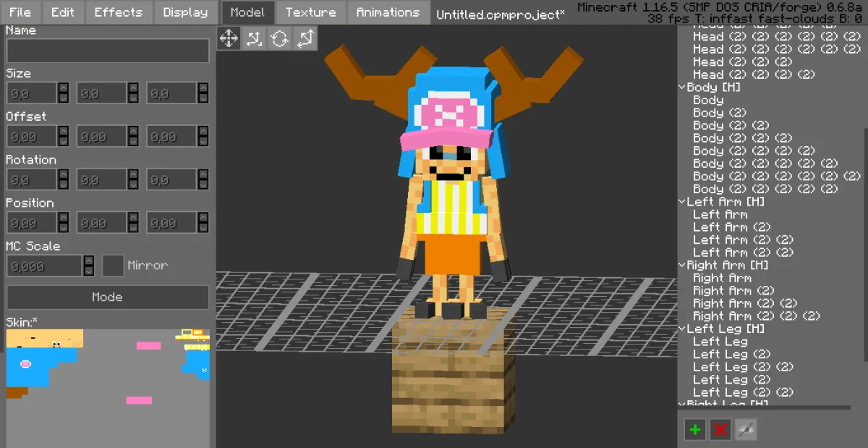This screenshot has width=868, height=448.
Task: Click the skin texture preview image
Action: click(x=108, y=389)
